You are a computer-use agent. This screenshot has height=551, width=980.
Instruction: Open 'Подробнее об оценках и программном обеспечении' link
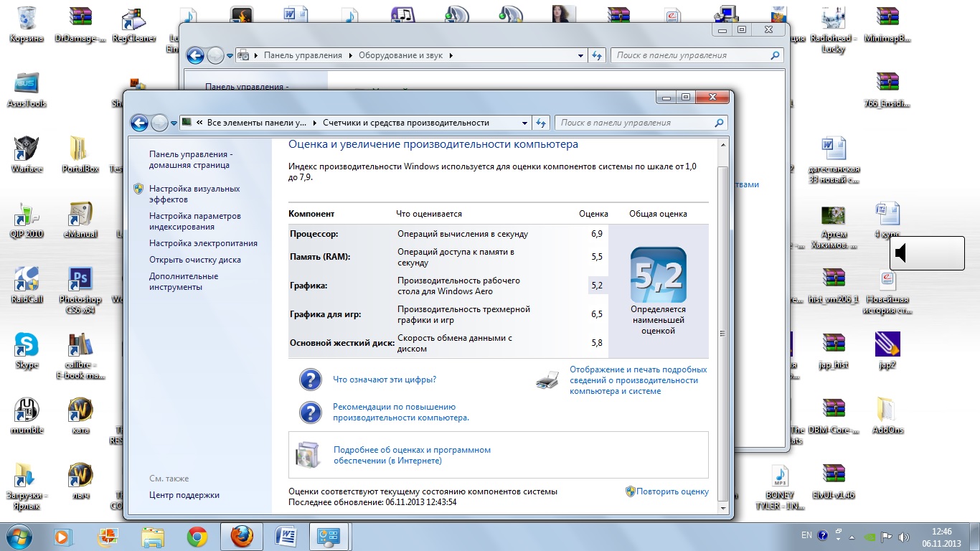tap(412, 455)
